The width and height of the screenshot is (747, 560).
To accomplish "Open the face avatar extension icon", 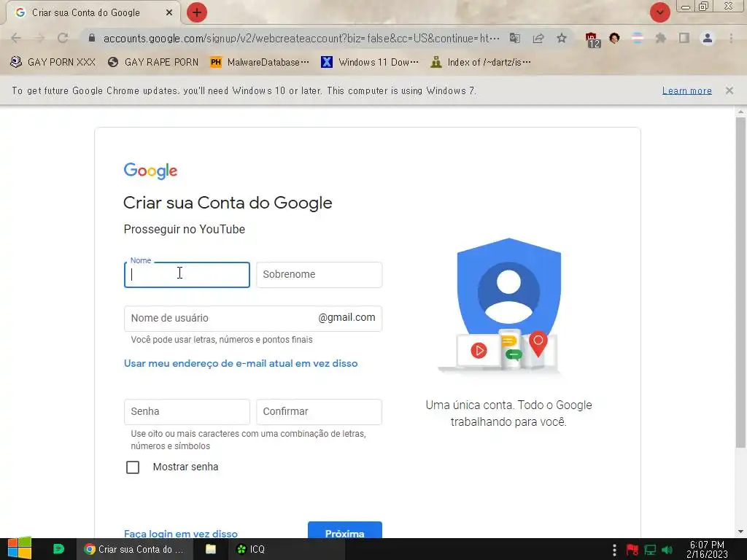I will pos(614,38).
